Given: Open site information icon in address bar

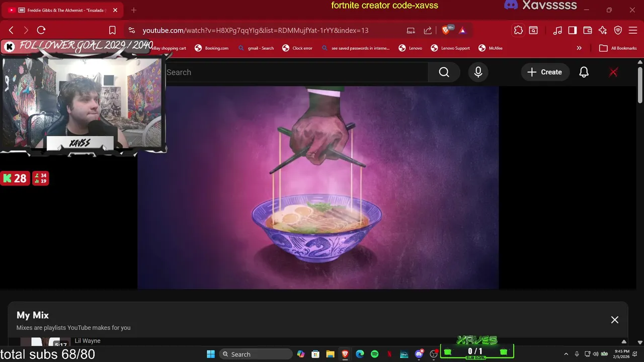Looking at the screenshot, I should (x=131, y=30).
